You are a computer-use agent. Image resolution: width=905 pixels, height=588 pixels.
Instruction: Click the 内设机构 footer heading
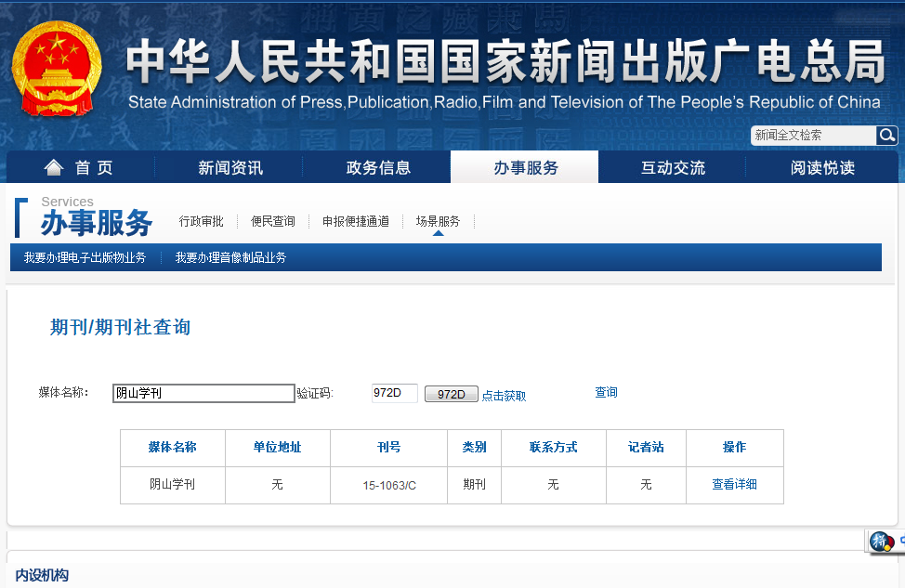(42, 575)
